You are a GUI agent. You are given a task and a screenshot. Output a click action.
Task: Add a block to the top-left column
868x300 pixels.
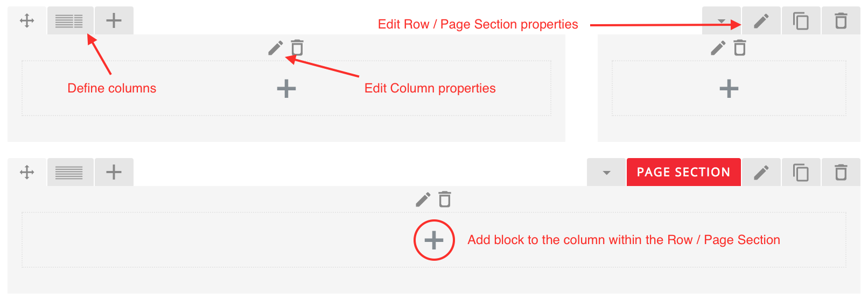pos(286,89)
